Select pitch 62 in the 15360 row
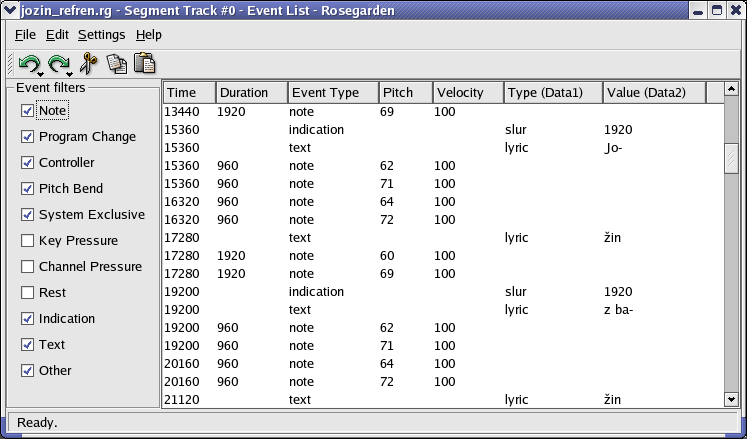 pos(387,166)
